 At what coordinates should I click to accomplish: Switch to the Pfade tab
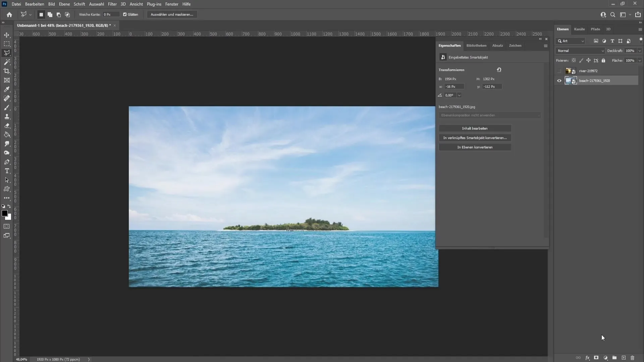point(595,29)
